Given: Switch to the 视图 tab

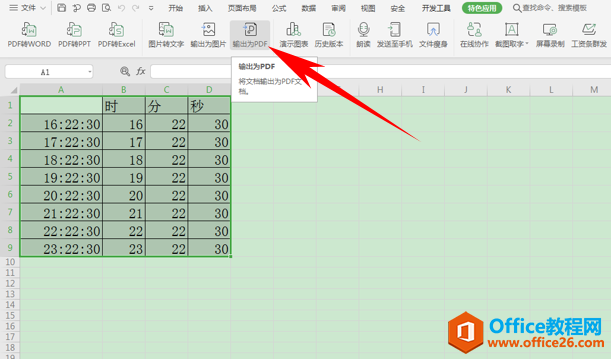Looking at the screenshot, I should pos(368,8).
